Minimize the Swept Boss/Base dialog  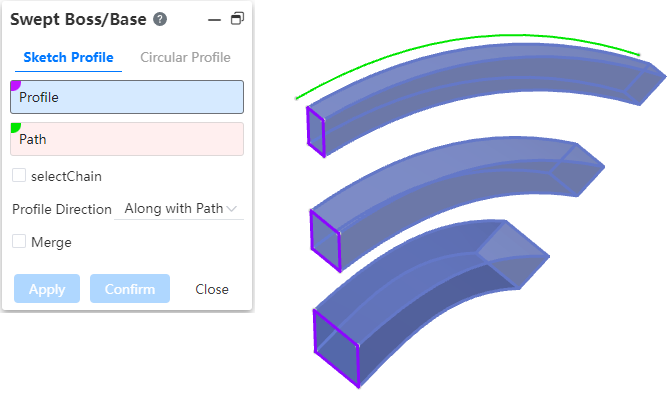coord(215,20)
